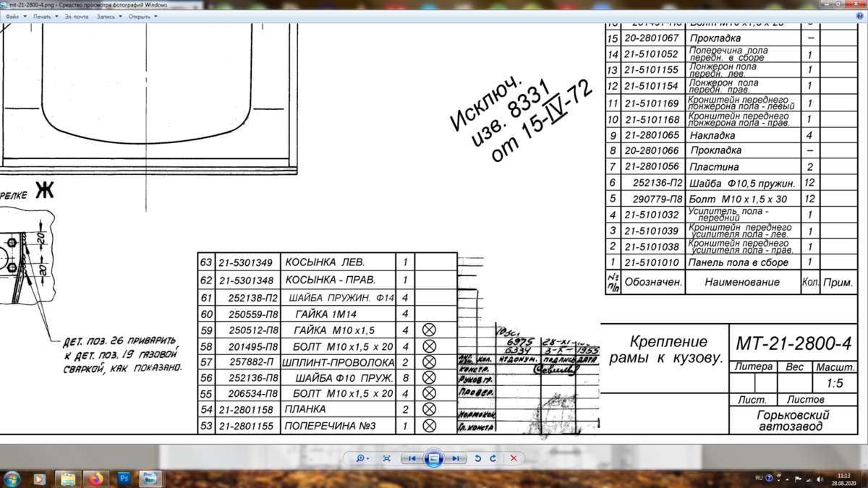Click the RU language indicator
Screen dimensions: 868x488
click(x=759, y=478)
